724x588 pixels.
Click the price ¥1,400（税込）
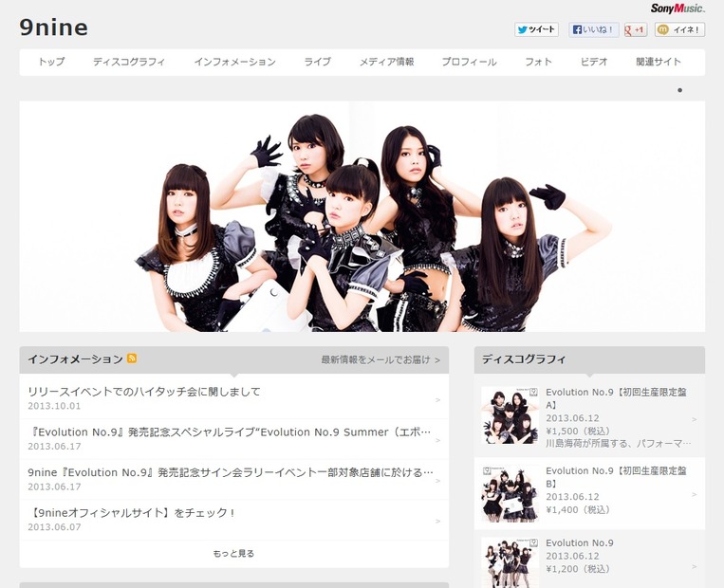pyautogui.click(x=578, y=509)
